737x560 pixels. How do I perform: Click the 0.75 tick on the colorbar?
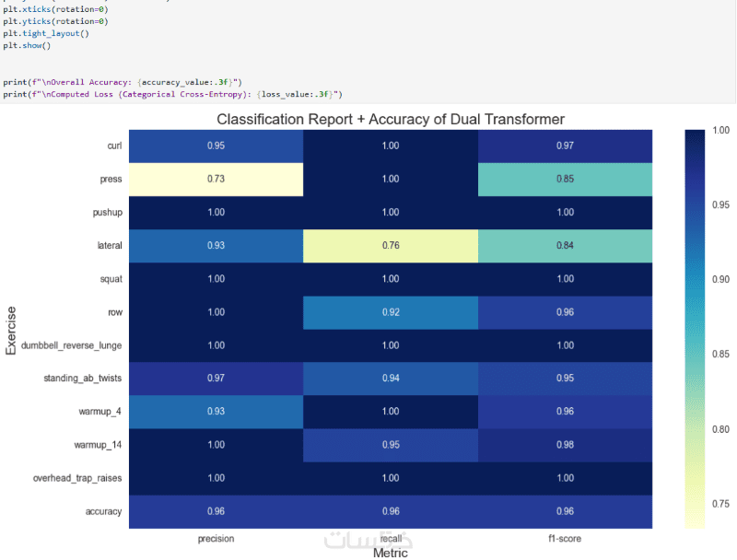tap(720, 504)
